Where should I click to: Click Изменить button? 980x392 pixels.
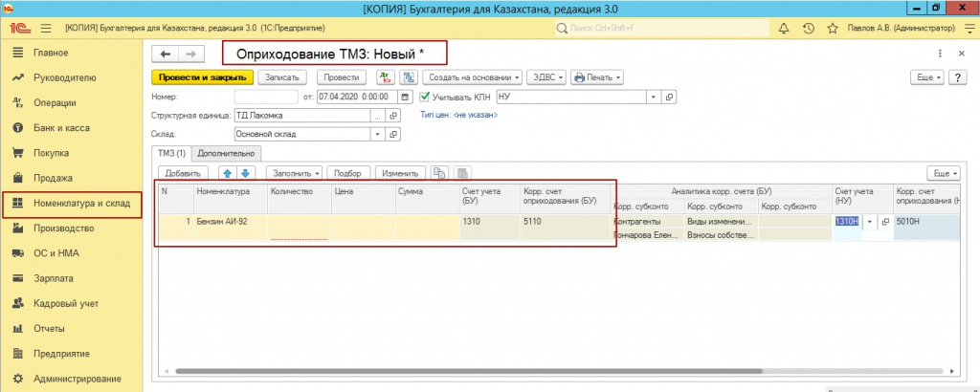coord(401,173)
